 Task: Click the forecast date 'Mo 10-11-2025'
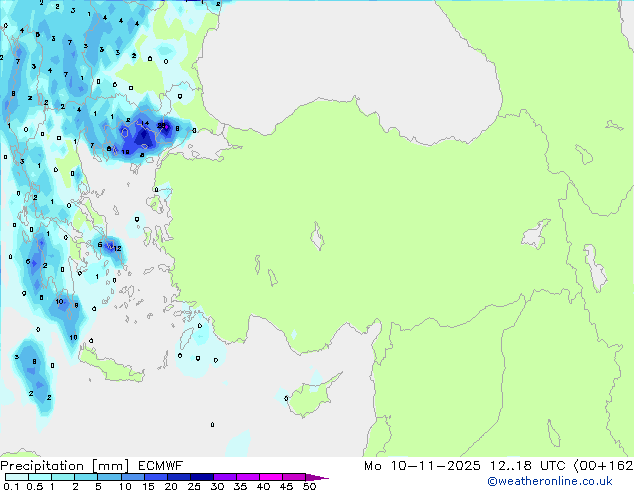coord(422,466)
